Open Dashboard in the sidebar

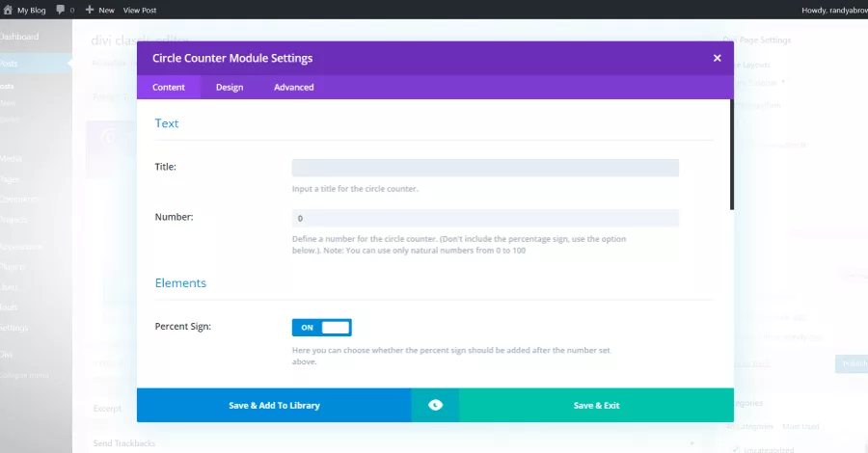click(19, 37)
